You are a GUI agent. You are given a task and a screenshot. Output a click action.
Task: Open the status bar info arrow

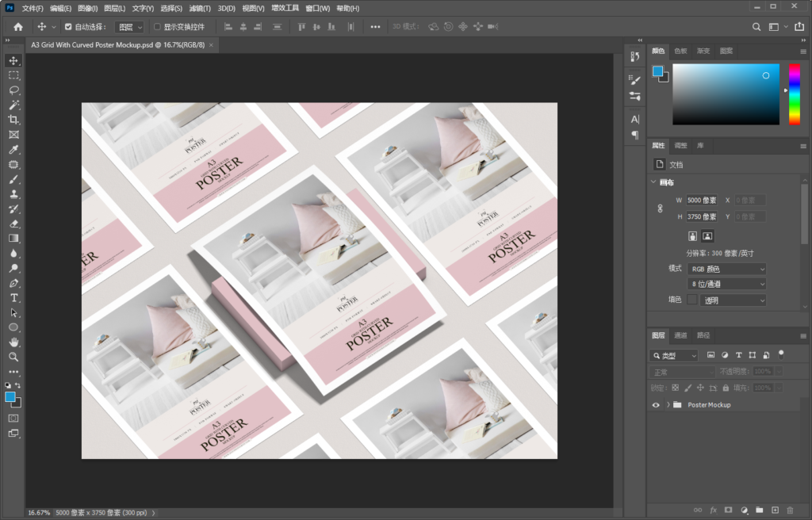[153, 513]
